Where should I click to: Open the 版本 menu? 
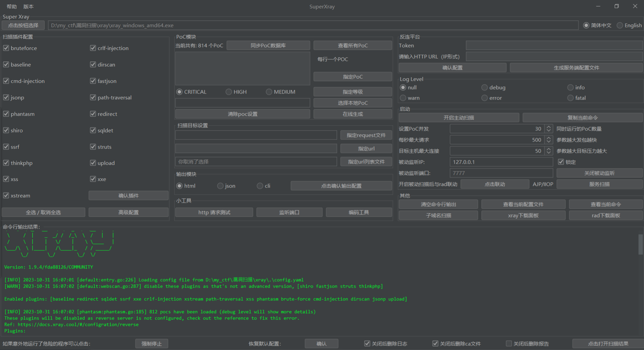click(x=29, y=6)
